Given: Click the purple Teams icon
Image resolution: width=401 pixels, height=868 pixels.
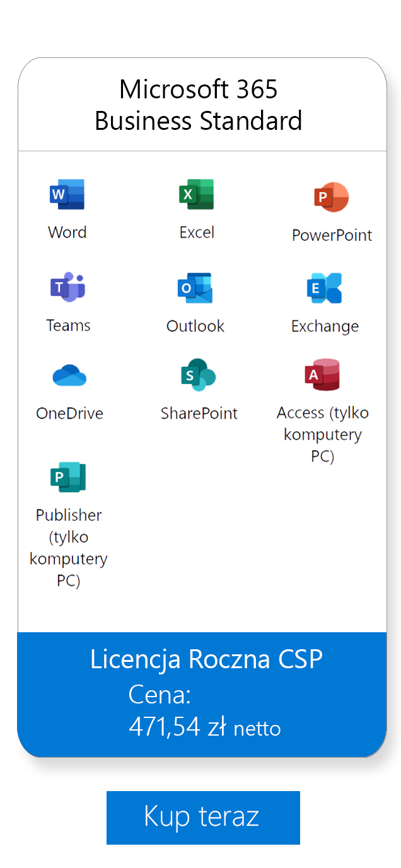Looking at the screenshot, I should 67,288.
